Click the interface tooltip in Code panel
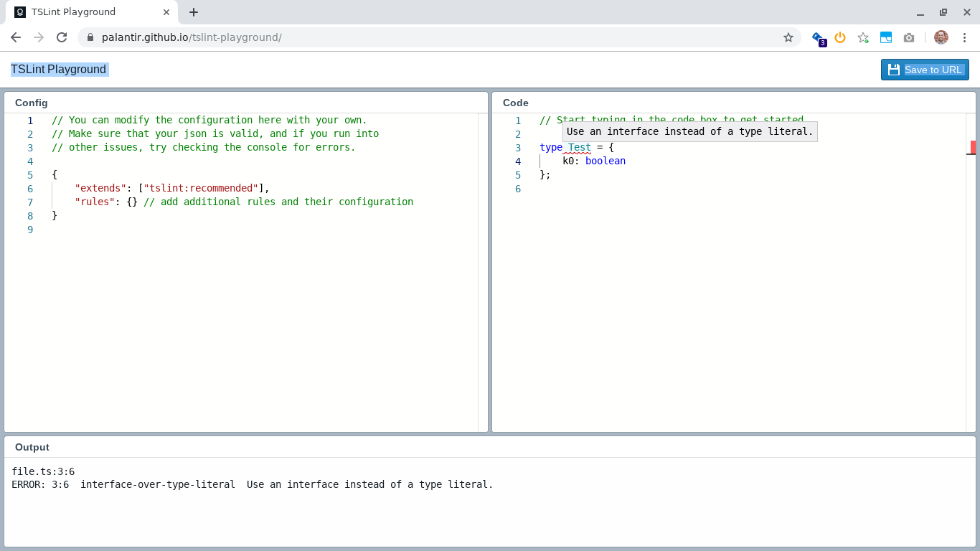Viewport: 980px width, 551px height. tap(690, 131)
